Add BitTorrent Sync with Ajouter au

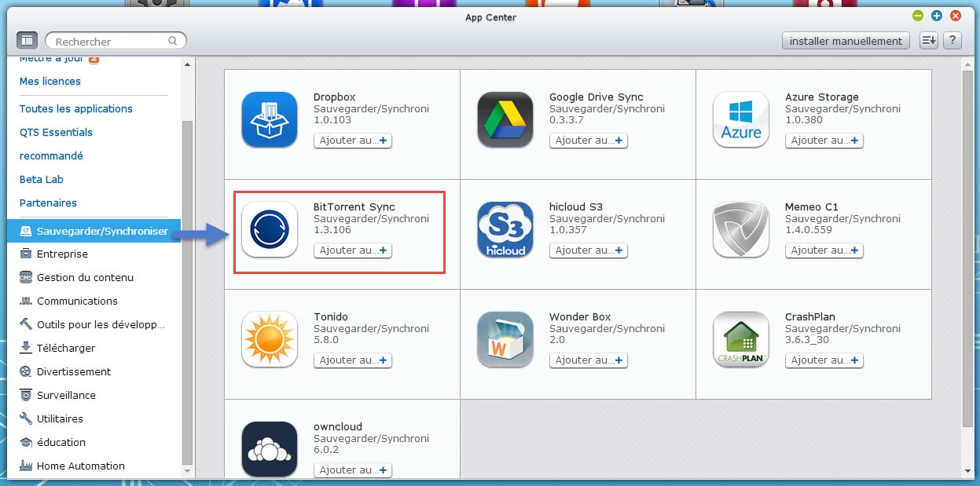click(x=353, y=250)
